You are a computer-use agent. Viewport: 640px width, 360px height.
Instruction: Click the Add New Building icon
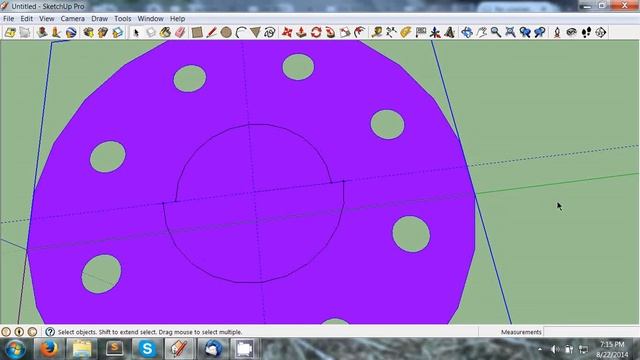tap(42, 32)
